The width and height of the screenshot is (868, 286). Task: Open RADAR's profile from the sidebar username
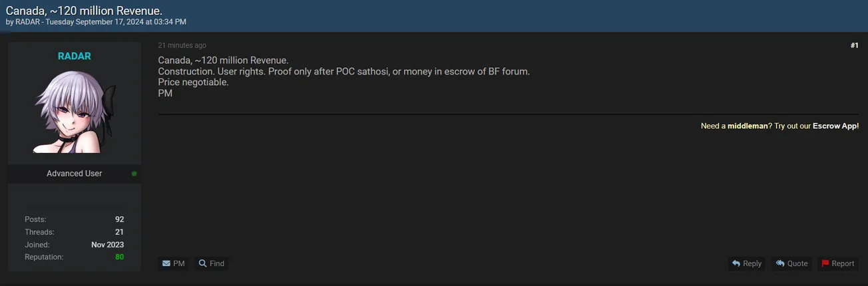[x=75, y=57]
